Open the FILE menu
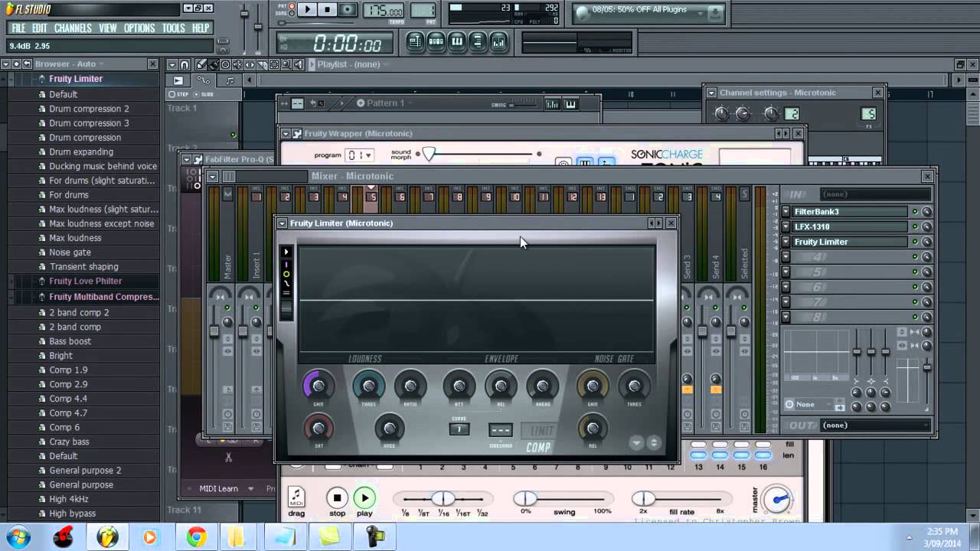 click(18, 28)
